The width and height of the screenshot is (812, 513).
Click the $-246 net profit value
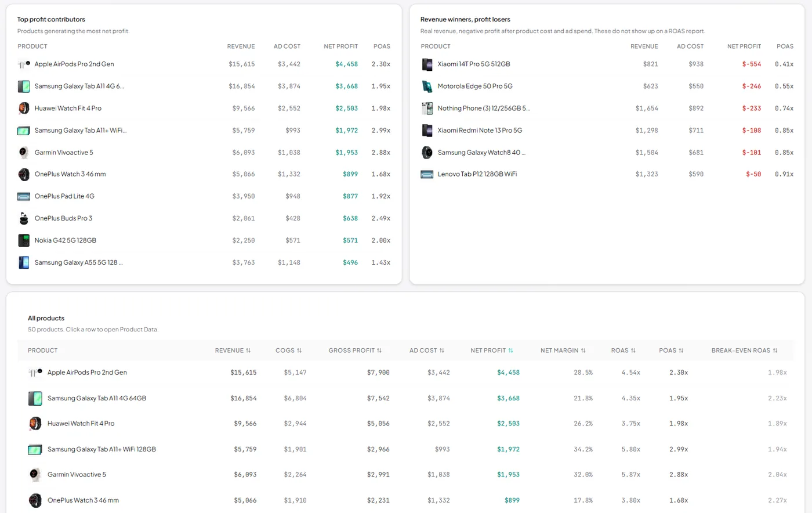pos(751,86)
